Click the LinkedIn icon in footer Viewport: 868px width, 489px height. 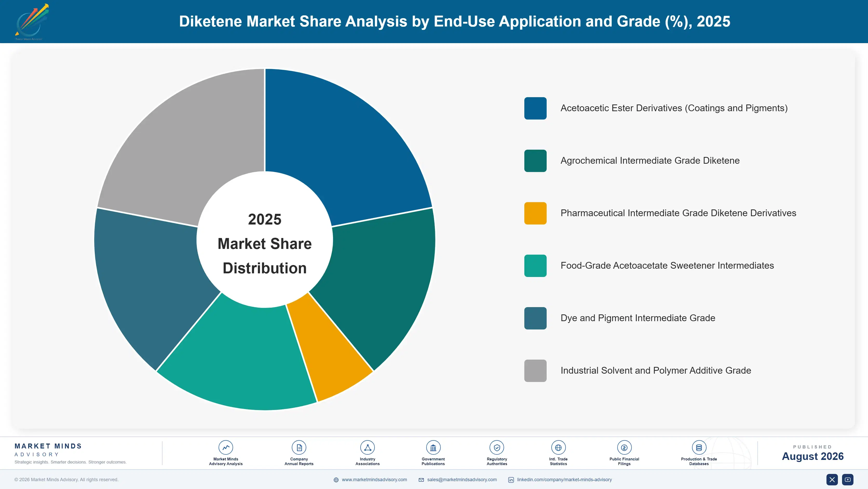click(x=511, y=480)
